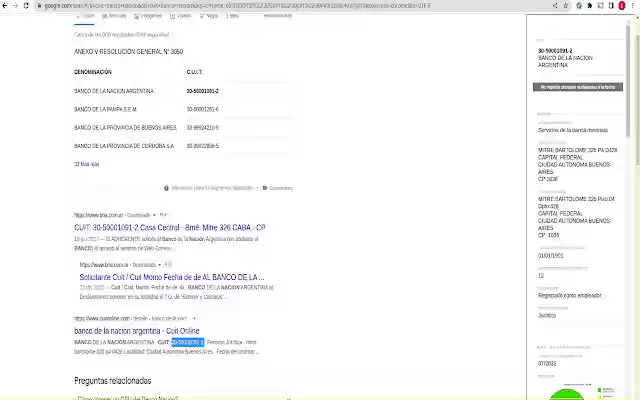640x400 pixels.
Task: Open the Herramientas search tools
Action: tap(278, 16)
